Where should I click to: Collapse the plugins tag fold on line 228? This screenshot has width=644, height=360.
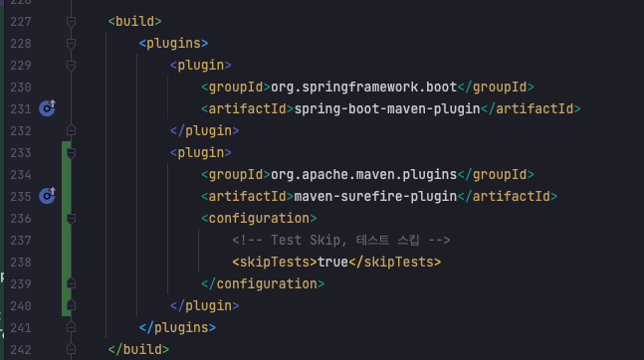coord(71,43)
